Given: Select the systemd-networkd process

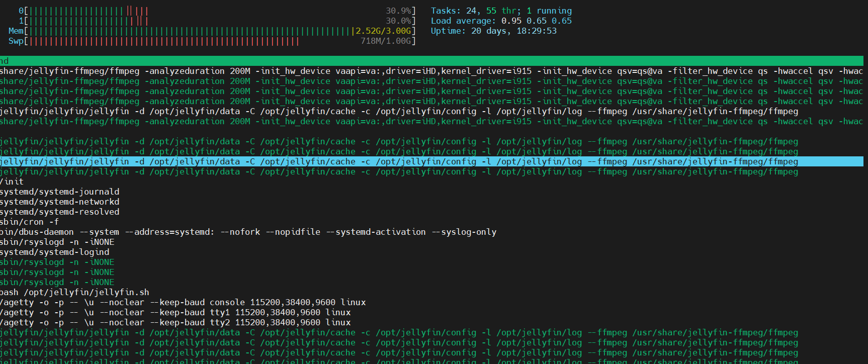Looking at the screenshot, I should point(60,202).
